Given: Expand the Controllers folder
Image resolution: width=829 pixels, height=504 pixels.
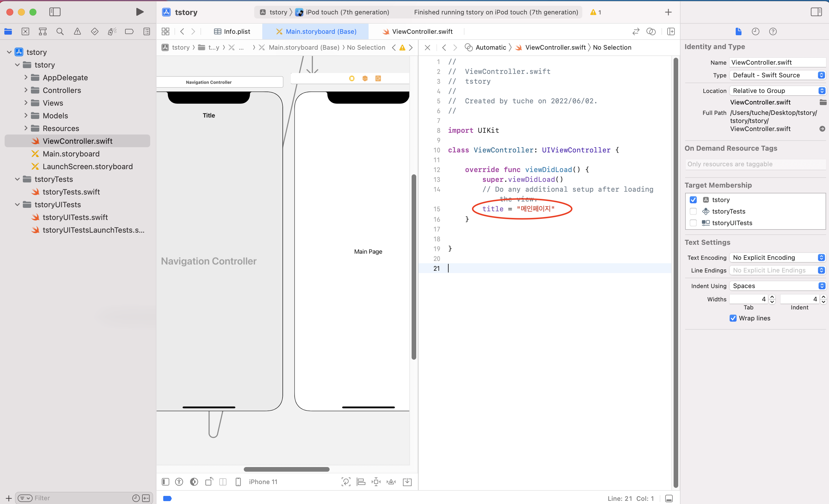Looking at the screenshot, I should coord(26,90).
